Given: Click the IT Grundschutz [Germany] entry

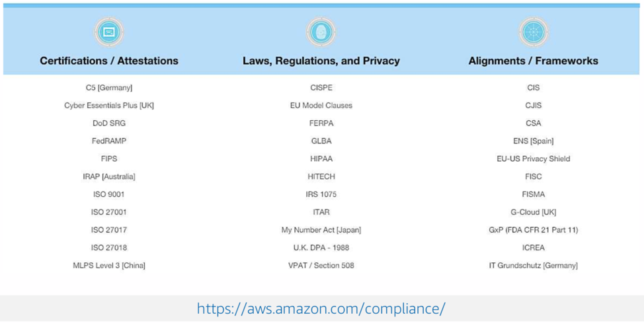Looking at the screenshot, I should pos(533,266).
